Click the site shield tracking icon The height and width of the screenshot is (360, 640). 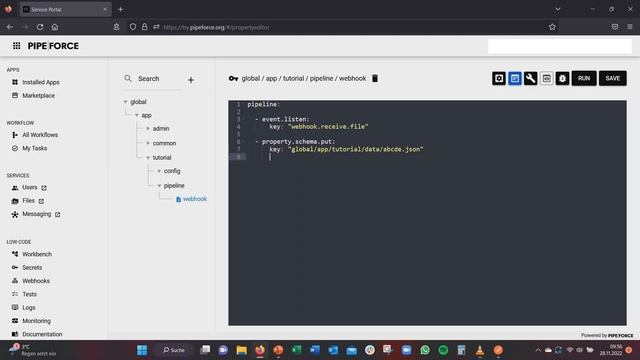(x=133, y=27)
